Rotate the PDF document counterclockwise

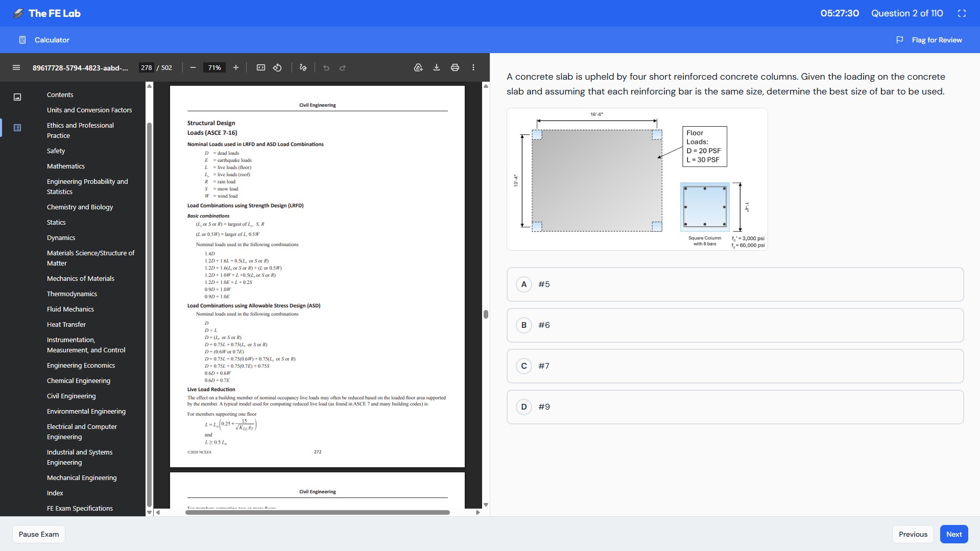(x=277, y=67)
